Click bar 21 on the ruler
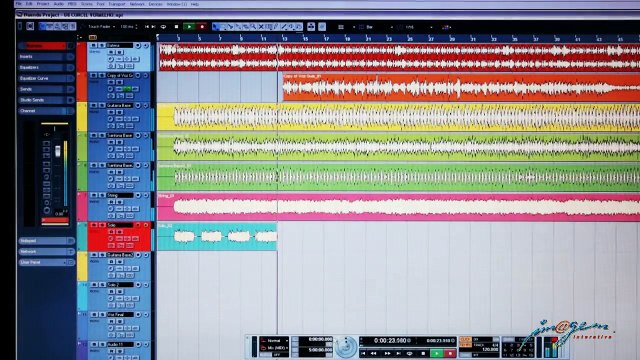640x360 pixels. pos(368,39)
